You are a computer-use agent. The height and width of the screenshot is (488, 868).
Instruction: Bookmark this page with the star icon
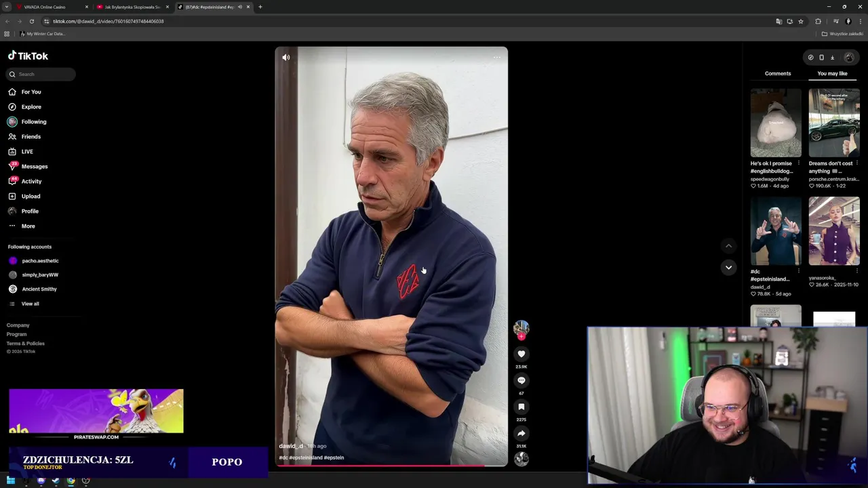[x=801, y=21]
